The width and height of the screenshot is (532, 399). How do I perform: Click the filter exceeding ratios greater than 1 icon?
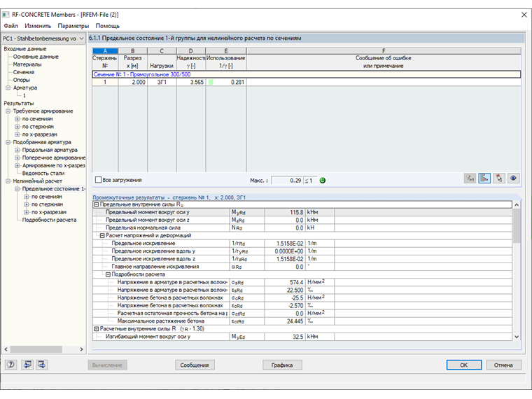pyautogui.click(x=470, y=178)
